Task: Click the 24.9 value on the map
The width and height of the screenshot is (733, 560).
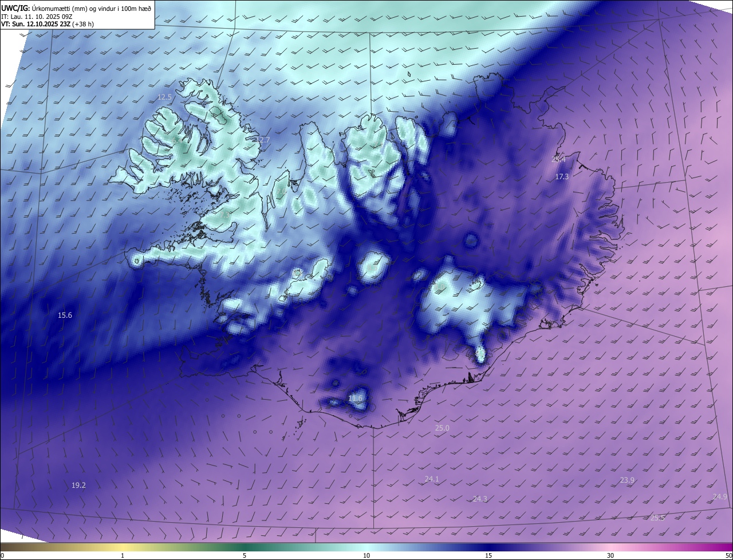Action: 720,497
